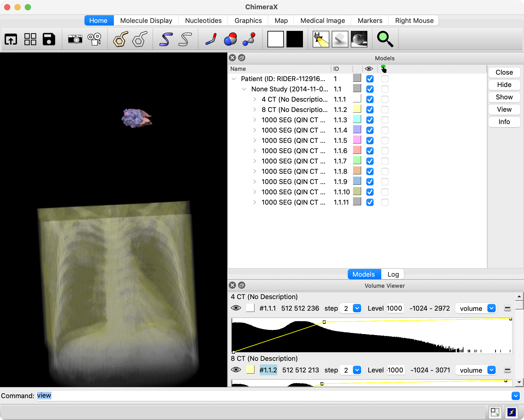Enable the selection checkbox for model 1.1.6
524x420 pixels.
coord(385,151)
